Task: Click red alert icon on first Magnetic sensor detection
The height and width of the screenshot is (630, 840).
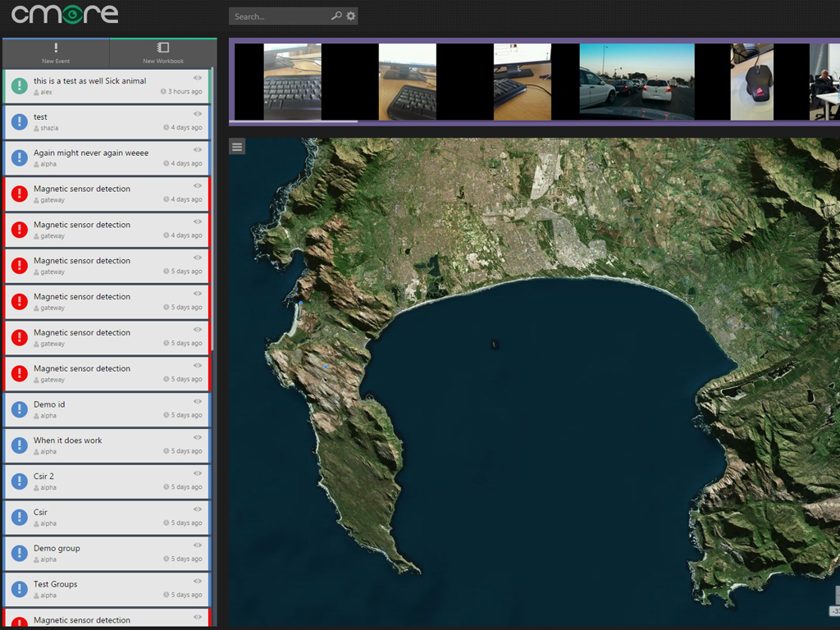Action: [x=20, y=194]
